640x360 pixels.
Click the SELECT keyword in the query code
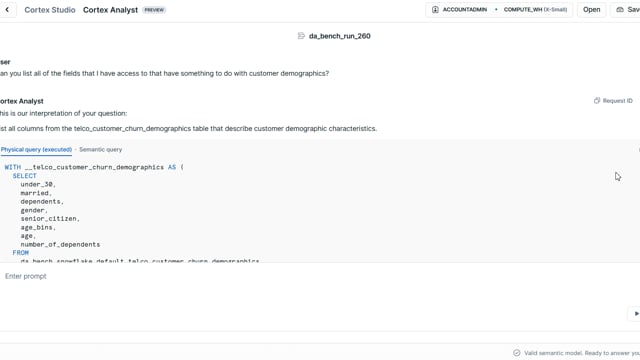pyautogui.click(x=24, y=176)
